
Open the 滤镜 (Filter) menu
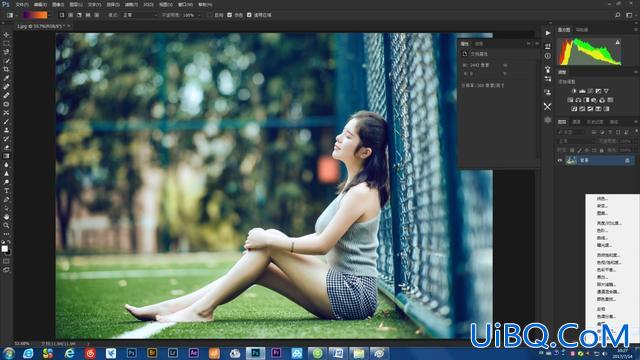[131, 4]
